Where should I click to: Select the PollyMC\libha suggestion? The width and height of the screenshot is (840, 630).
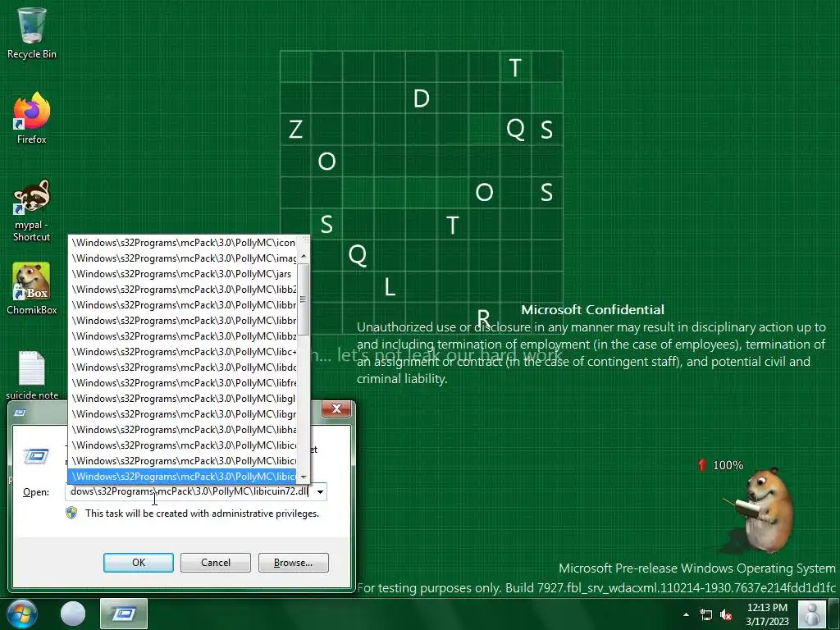(183, 429)
